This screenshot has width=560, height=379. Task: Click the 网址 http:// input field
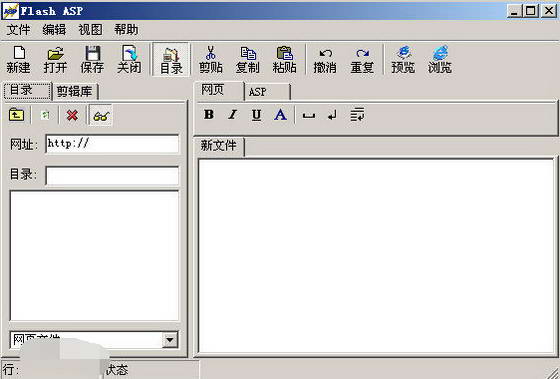pos(112,144)
